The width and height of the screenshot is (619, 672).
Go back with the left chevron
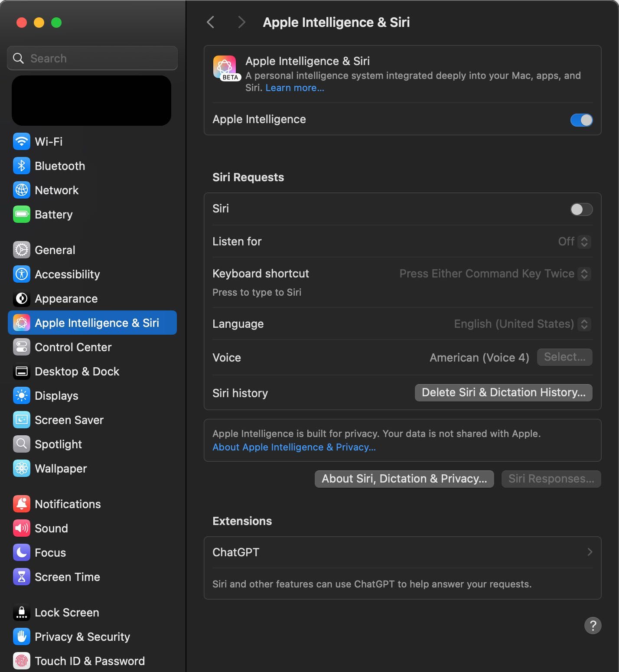point(211,22)
